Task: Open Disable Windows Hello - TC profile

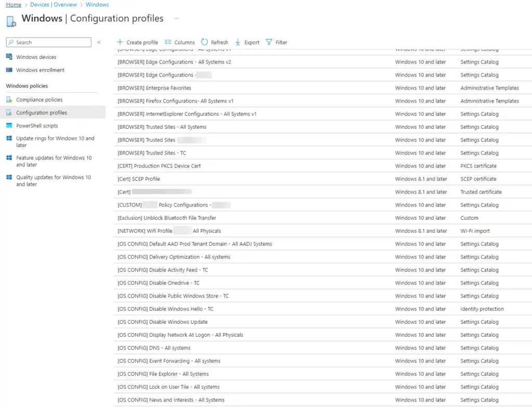Action: (x=166, y=309)
